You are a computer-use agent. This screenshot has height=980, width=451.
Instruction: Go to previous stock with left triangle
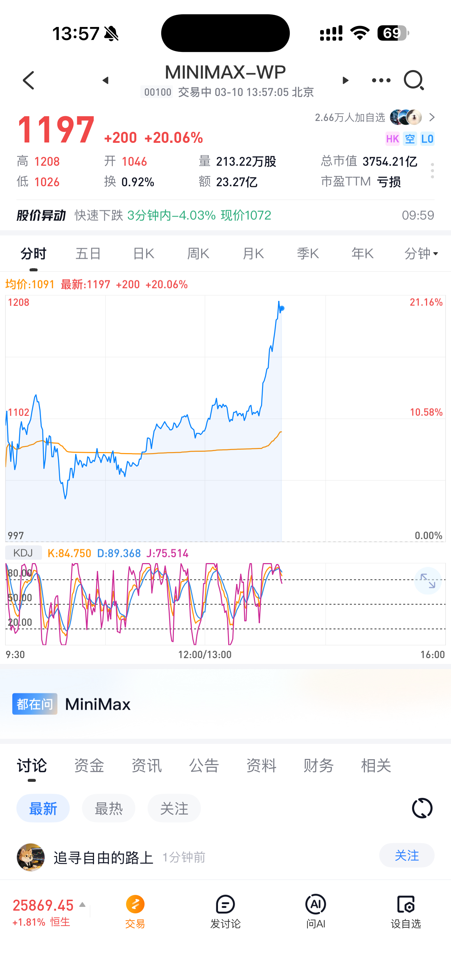[x=106, y=80]
